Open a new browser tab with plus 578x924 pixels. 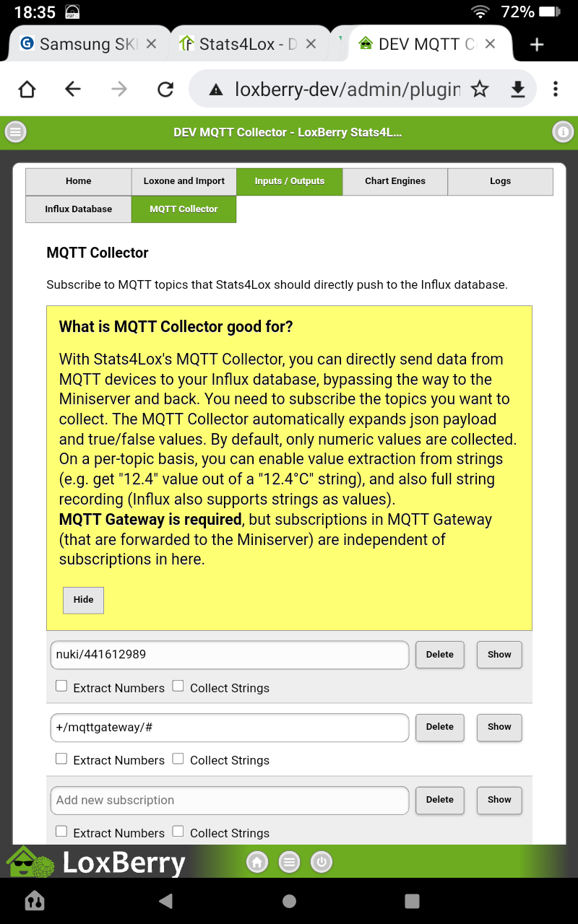pyautogui.click(x=536, y=45)
